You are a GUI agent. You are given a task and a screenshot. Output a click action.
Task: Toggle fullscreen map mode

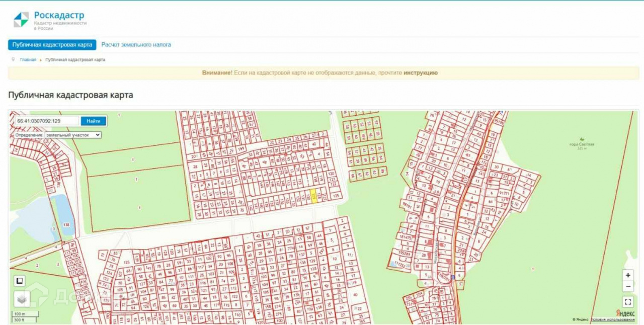(x=628, y=302)
